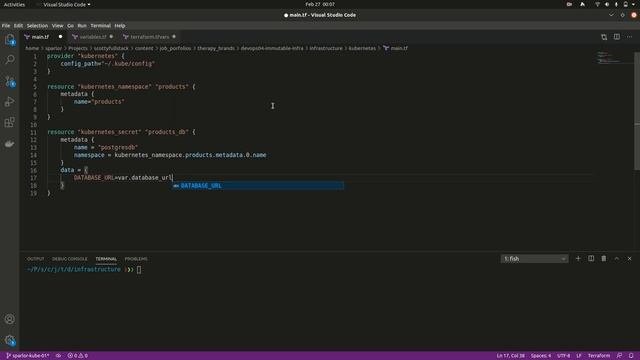Image resolution: width=640 pixels, height=360 pixels.
Task: Accept DATABASE_URL autocomplete suggestion
Action: click(x=258, y=186)
